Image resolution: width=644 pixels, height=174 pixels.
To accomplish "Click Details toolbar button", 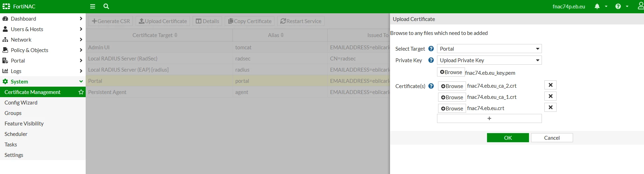I will tap(207, 21).
